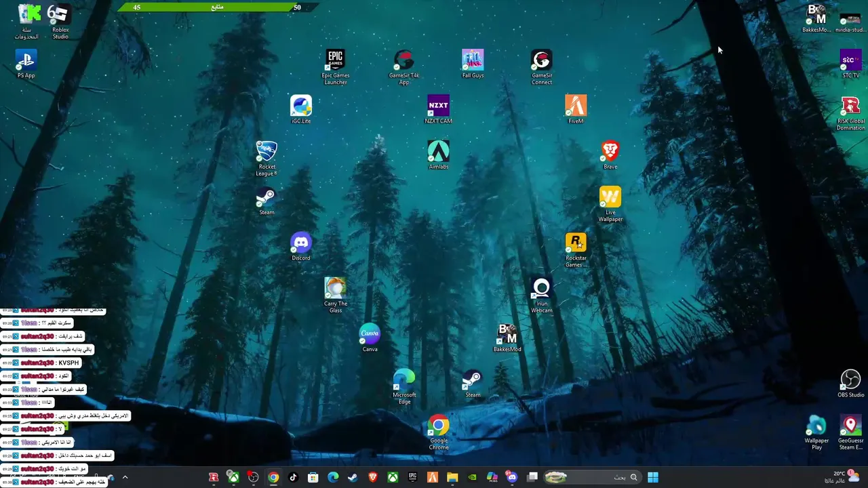Open TikTok from the taskbar
This screenshot has height=488, width=868.
pyautogui.click(x=293, y=477)
